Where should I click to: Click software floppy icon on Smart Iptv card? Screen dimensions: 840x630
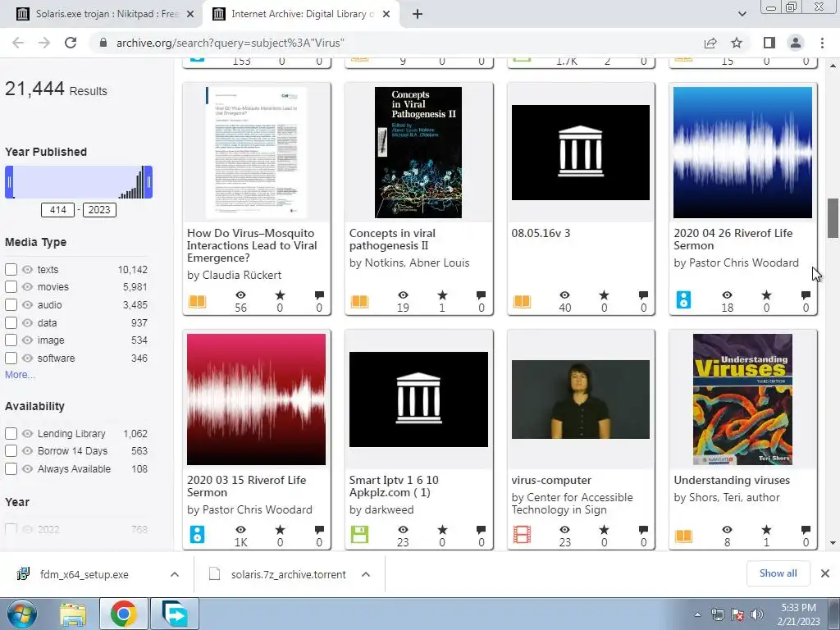pos(359,535)
